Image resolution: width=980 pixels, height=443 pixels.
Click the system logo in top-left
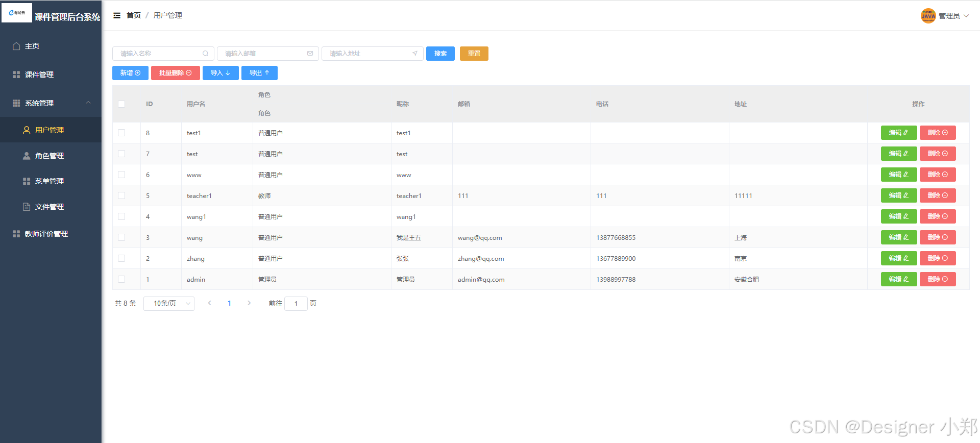pyautogui.click(x=17, y=13)
